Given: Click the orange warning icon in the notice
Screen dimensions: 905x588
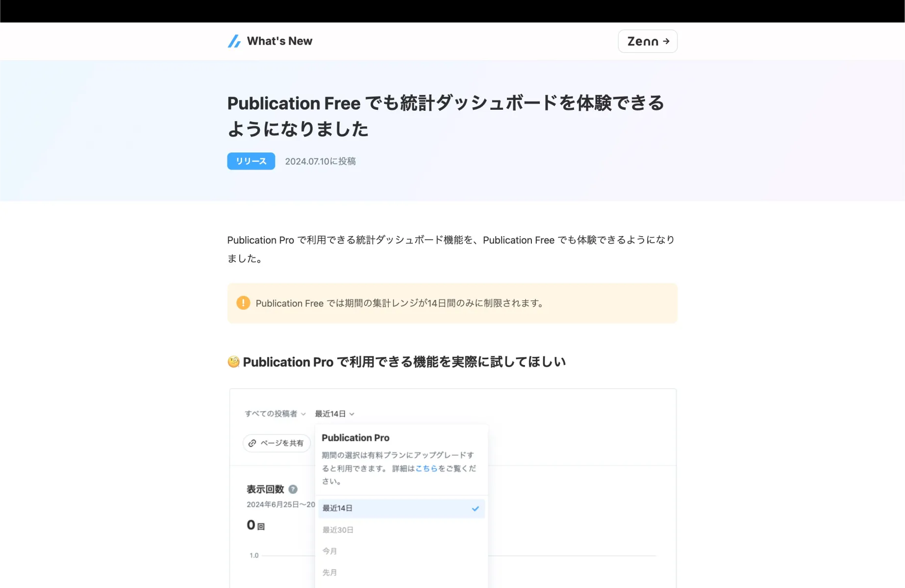Looking at the screenshot, I should click(x=243, y=303).
